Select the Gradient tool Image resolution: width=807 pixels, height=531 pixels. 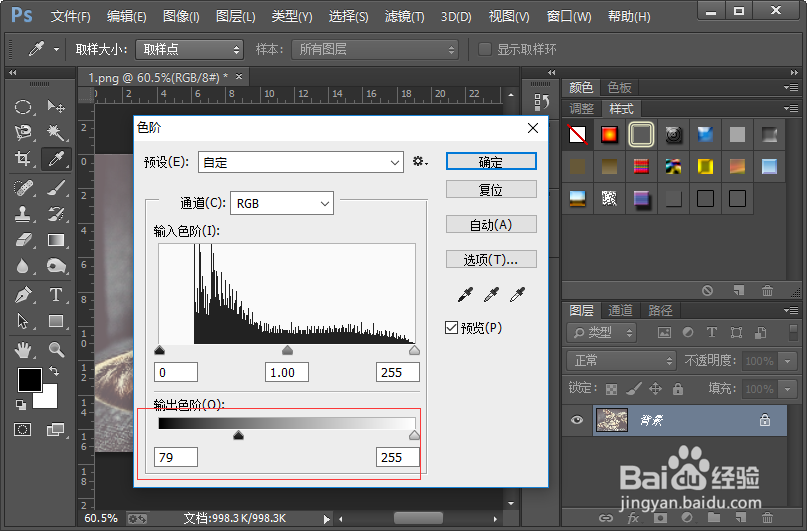coord(56,240)
